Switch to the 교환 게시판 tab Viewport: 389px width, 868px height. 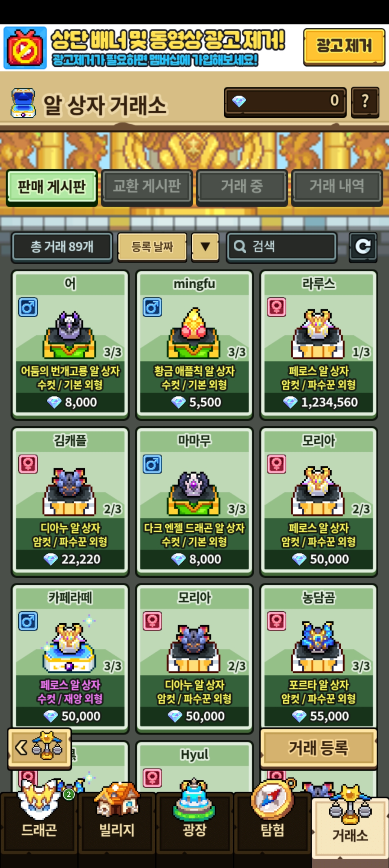[x=147, y=187]
